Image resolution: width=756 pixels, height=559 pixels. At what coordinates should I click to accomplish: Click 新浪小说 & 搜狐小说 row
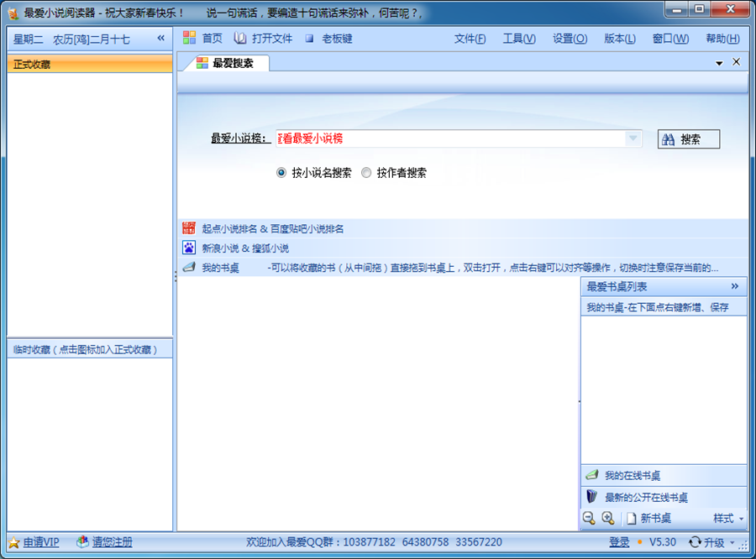point(462,248)
